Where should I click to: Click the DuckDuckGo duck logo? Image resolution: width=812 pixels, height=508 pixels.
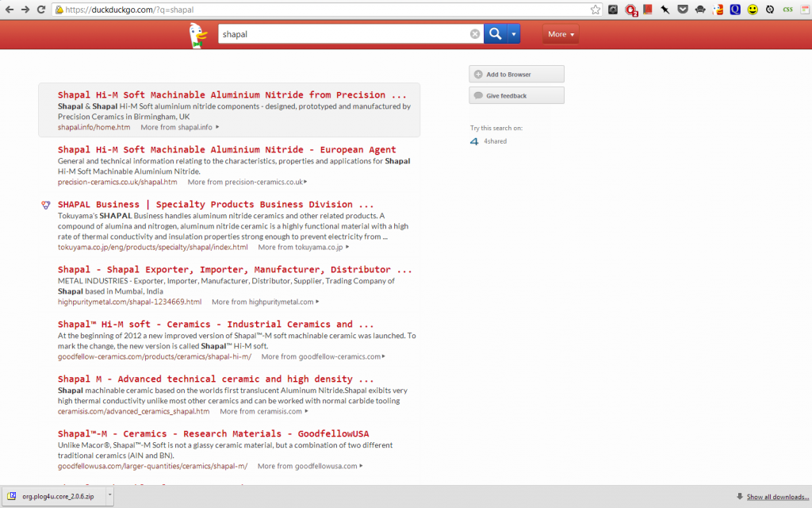(x=197, y=35)
